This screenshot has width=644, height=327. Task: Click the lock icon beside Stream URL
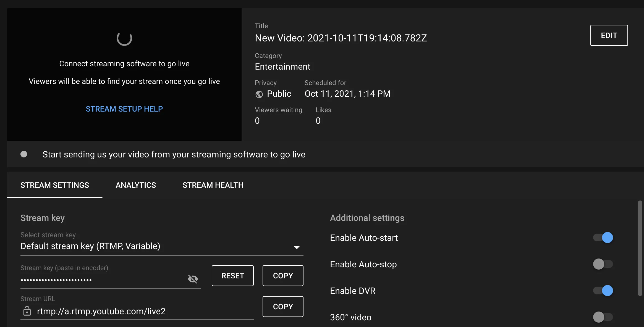[27, 311]
